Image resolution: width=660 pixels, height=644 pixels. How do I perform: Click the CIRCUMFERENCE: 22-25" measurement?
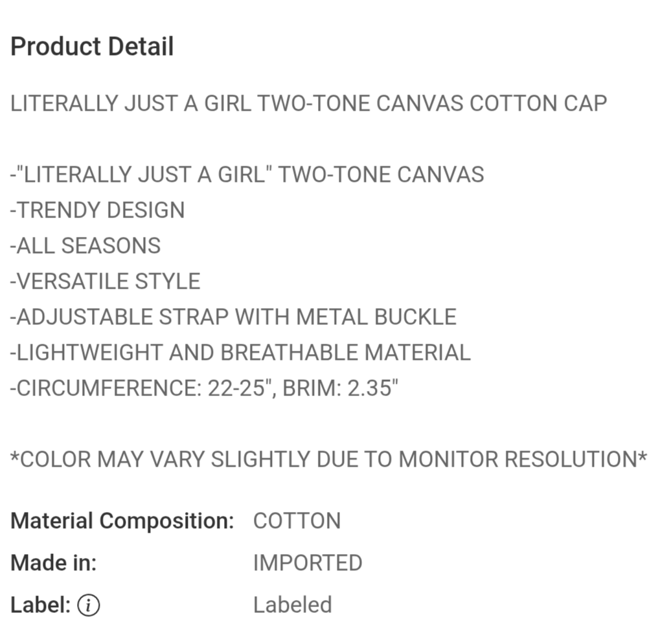tap(139, 388)
